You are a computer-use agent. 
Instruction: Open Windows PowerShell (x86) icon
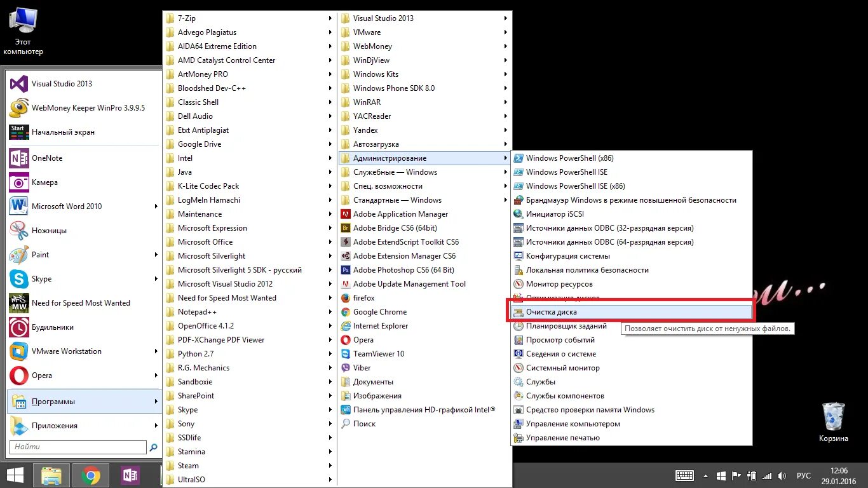519,158
